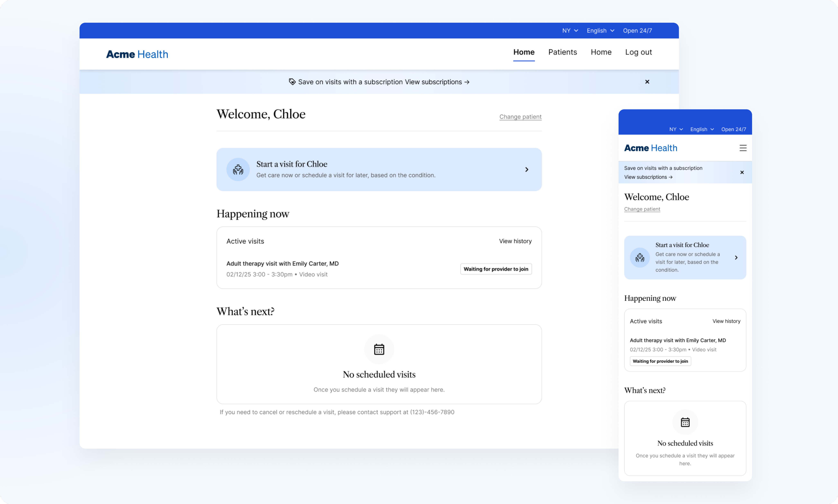The image size is (838, 504).
Task: Close the mobile subscription banner with X
Action: 742,173
